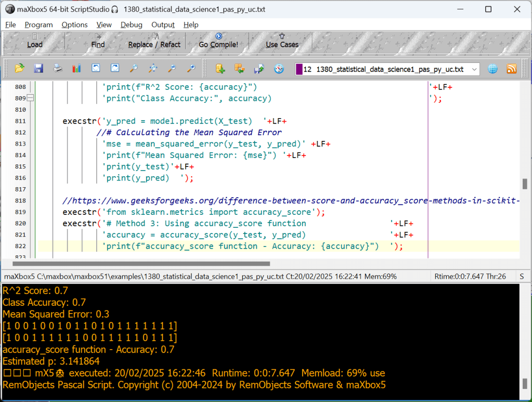Open the Debug menu
This screenshot has width=532, height=402.
[131, 24]
